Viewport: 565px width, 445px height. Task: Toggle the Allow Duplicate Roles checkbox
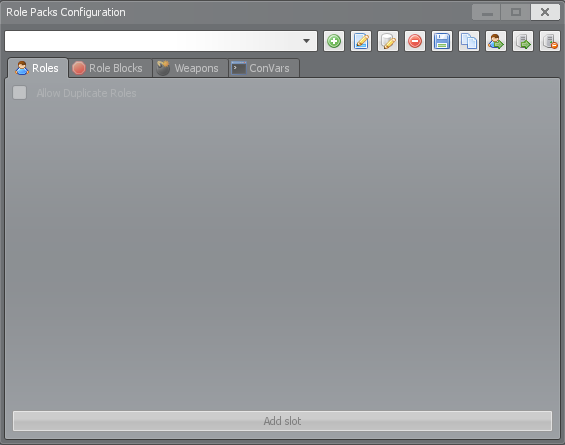19,93
